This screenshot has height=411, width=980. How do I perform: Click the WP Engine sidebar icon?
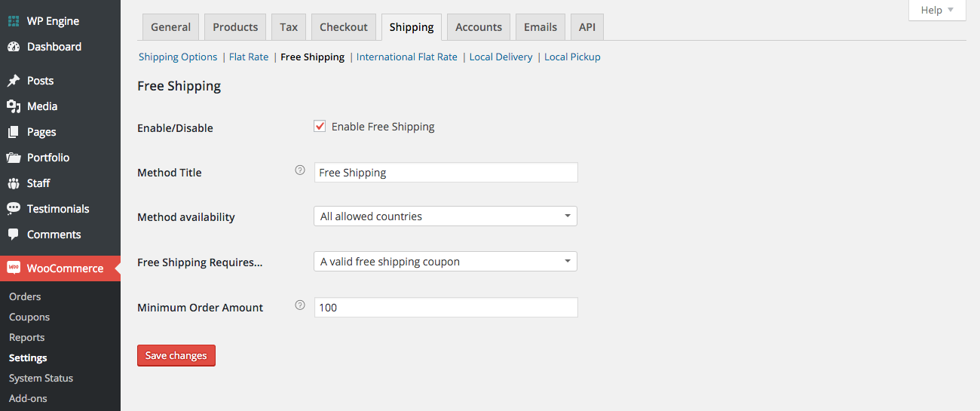click(14, 21)
